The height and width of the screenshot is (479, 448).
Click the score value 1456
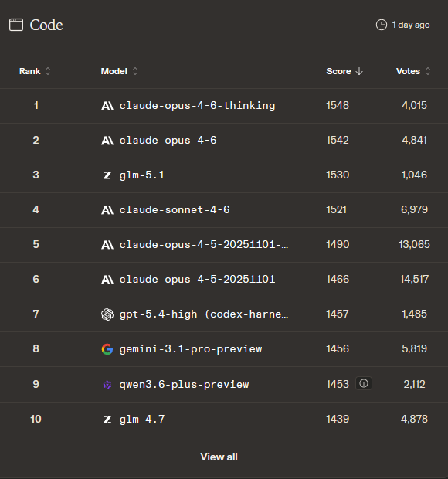pos(338,349)
